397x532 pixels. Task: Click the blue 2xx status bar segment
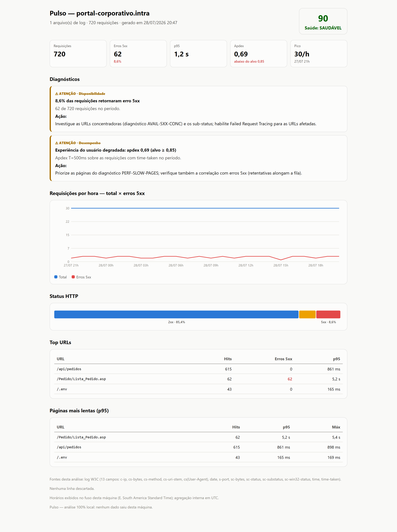[176, 314]
